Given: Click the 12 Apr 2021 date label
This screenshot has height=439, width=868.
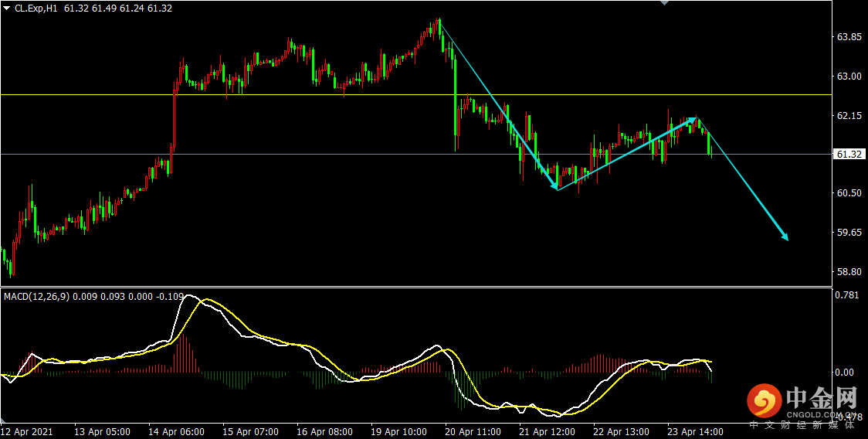Looking at the screenshot, I should [25, 431].
